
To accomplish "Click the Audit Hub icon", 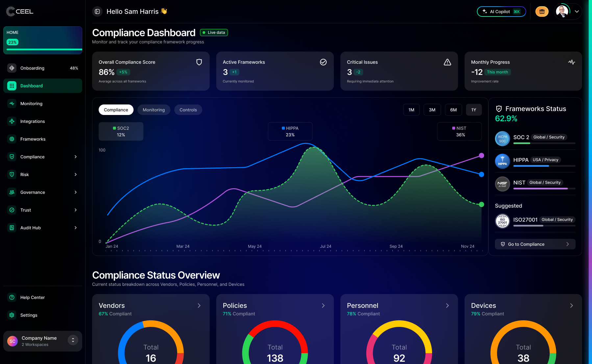I will click(12, 228).
